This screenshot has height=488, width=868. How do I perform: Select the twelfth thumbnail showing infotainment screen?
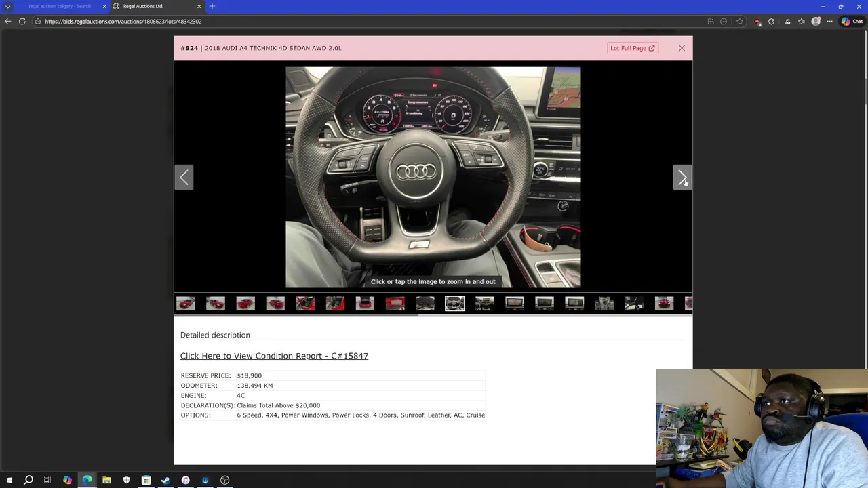(x=514, y=304)
